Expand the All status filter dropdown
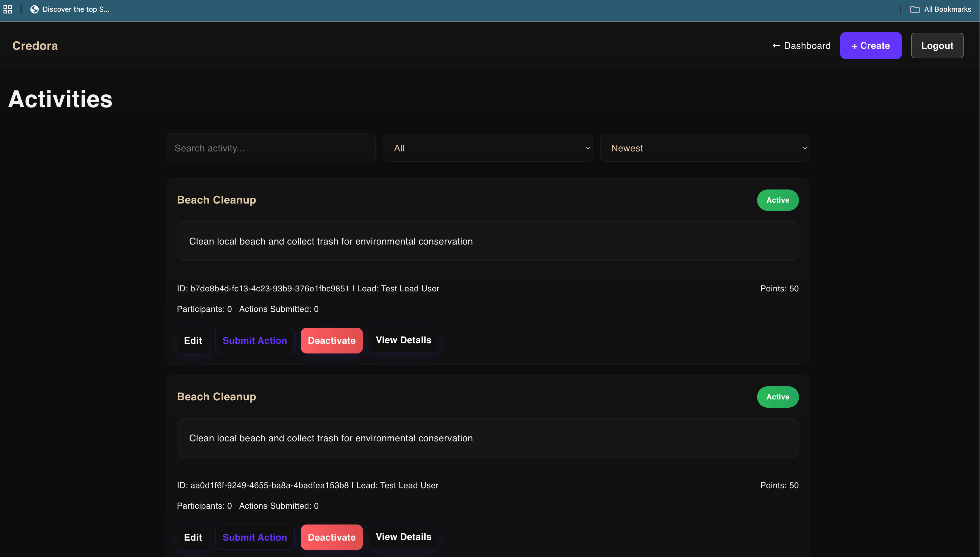The width and height of the screenshot is (980, 557). 487,148
